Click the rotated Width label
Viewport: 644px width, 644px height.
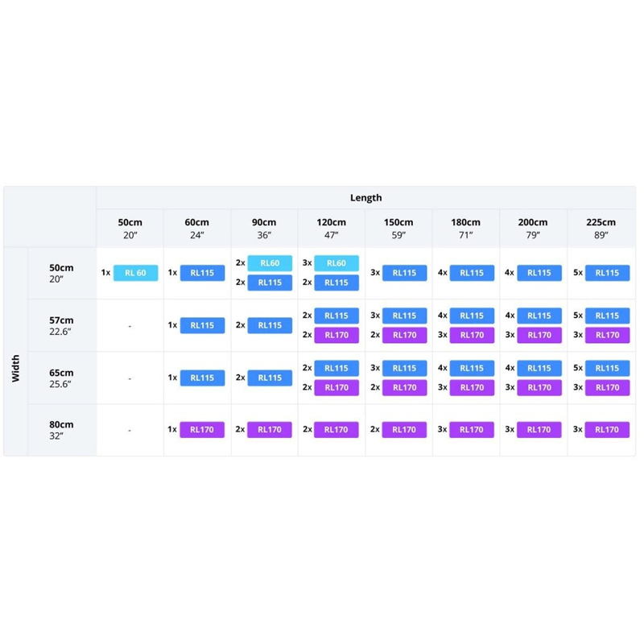click(x=15, y=369)
